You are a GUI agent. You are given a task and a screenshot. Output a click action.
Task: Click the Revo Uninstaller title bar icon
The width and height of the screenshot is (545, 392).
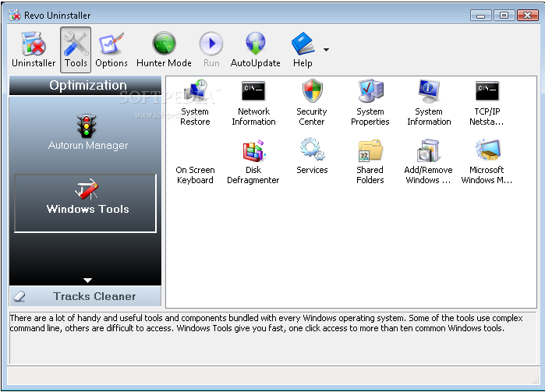tap(15, 16)
